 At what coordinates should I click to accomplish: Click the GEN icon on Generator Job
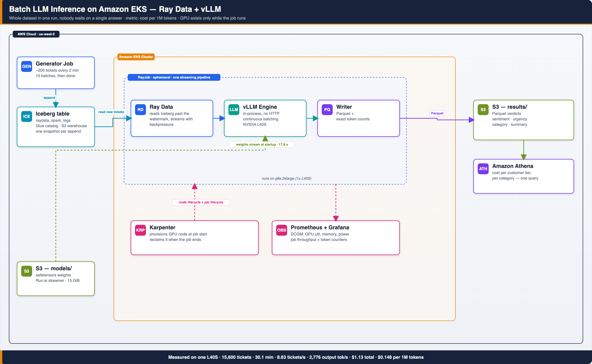26,66
